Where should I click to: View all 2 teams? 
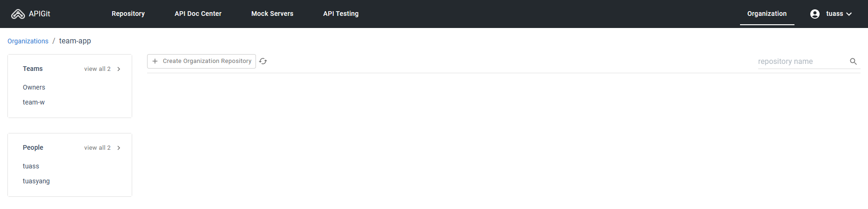click(97, 69)
